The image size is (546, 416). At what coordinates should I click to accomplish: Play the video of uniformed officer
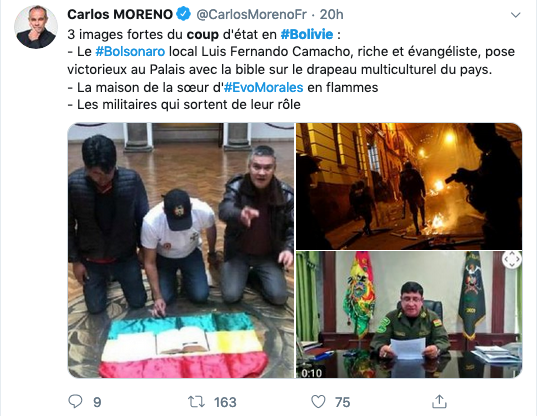tap(409, 315)
